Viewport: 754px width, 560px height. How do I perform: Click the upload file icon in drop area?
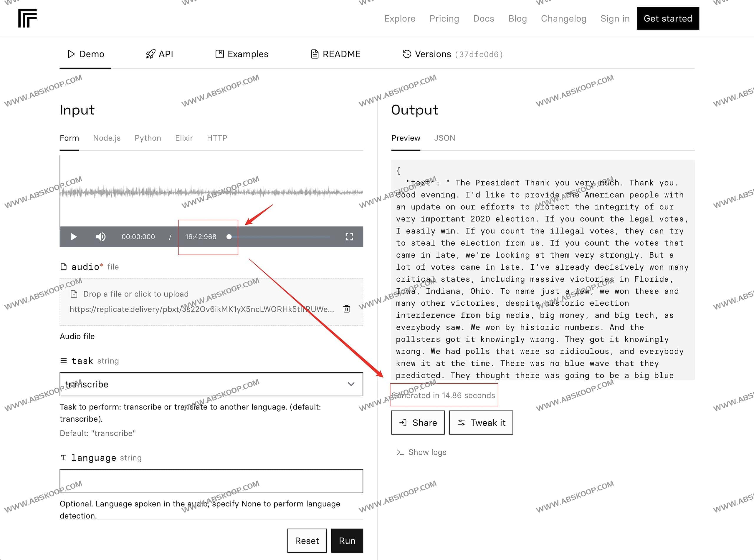[74, 294]
